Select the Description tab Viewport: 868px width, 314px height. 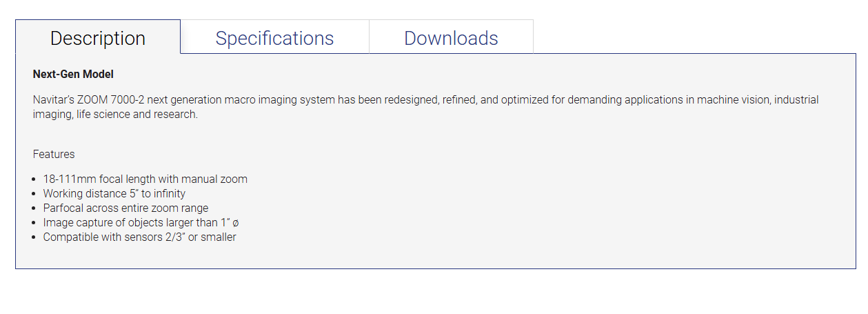[98, 37]
